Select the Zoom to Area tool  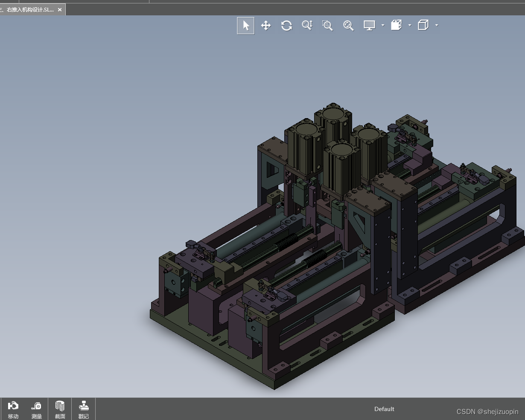327,26
